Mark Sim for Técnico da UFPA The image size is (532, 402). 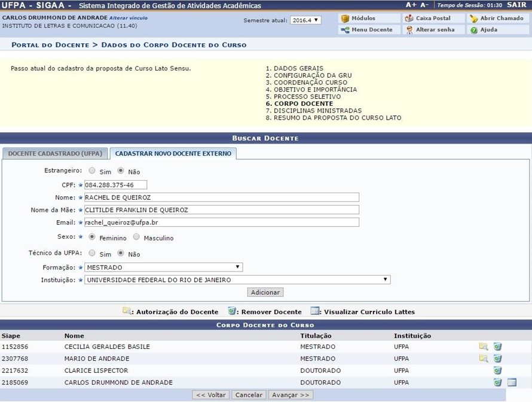[93, 252]
